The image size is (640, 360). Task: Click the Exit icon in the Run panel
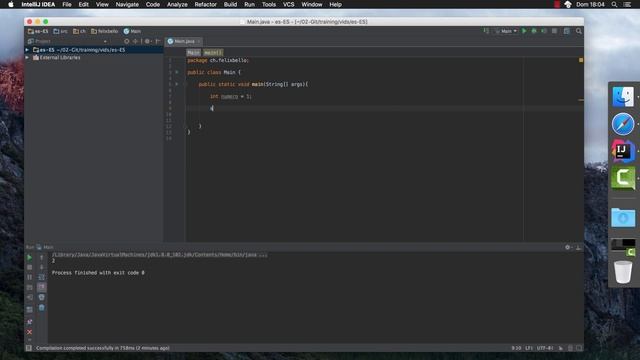click(x=29, y=298)
